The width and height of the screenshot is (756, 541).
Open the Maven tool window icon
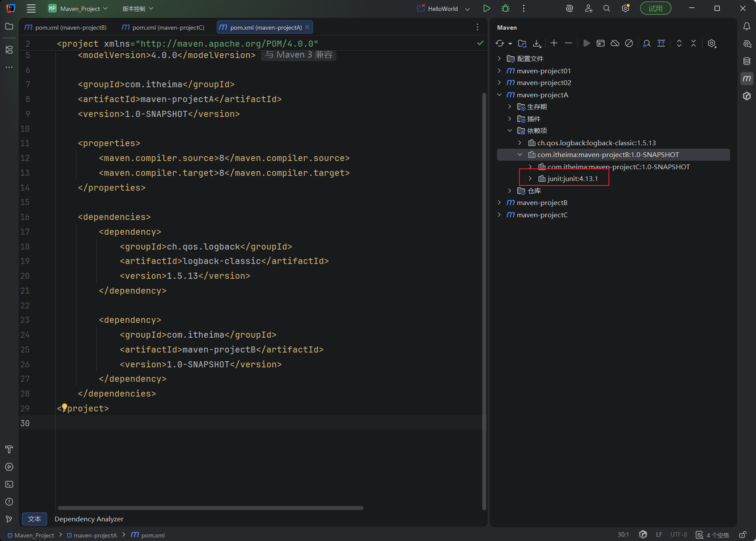pyautogui.click(x=747, y=79)
